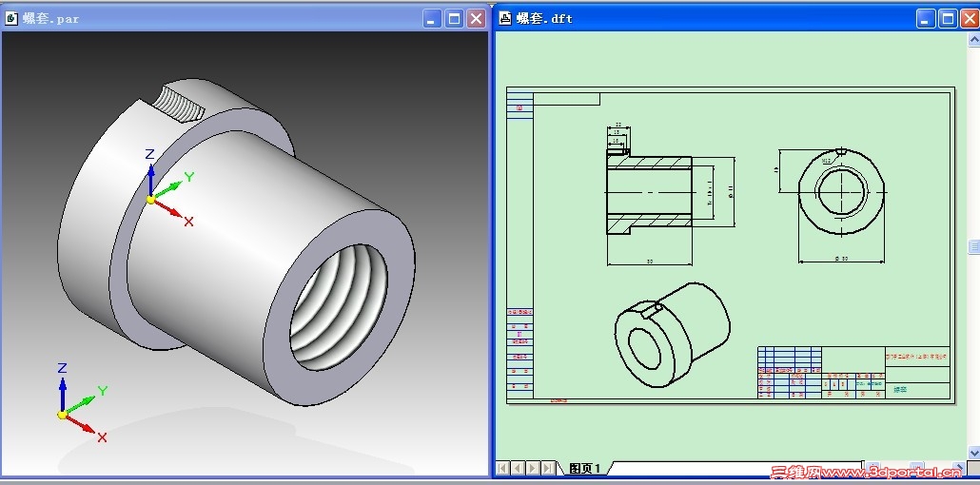Close the 螺套.par window
Viewport: 980px width, 485px height.
tap(477, 19)
